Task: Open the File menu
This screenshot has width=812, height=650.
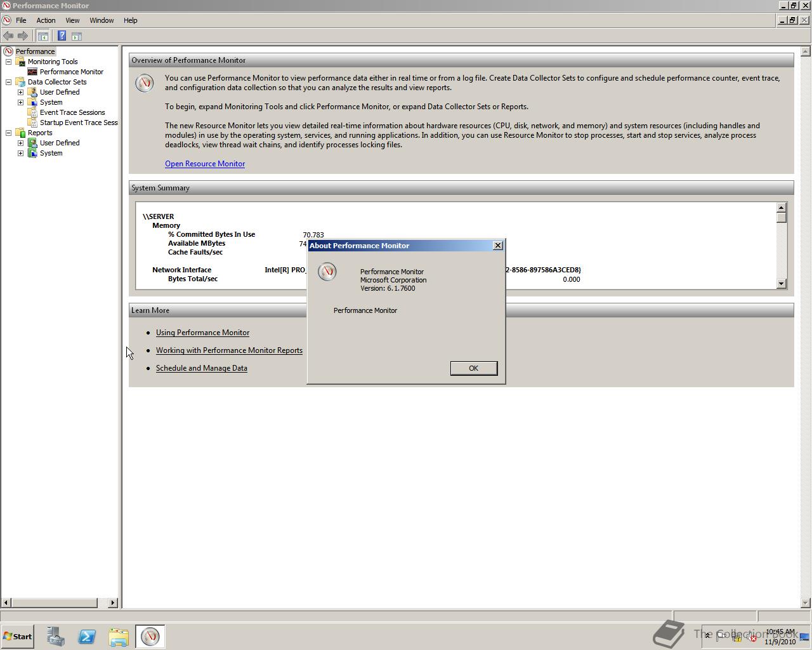Action: click(21, 20)
